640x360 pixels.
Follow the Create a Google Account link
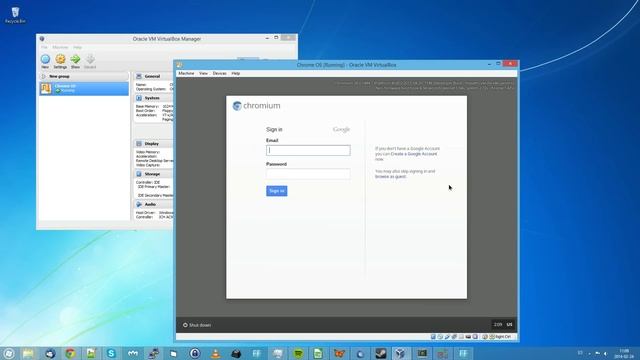[414, 154]
